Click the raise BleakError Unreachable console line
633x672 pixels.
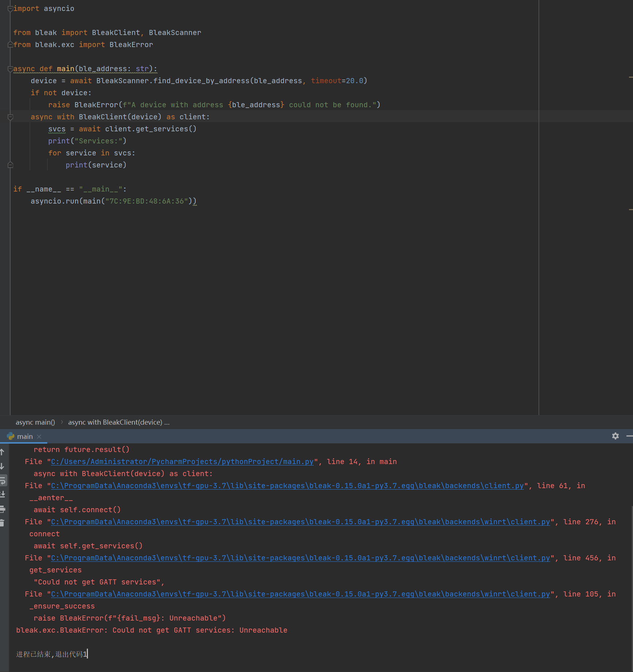point(130,618)
